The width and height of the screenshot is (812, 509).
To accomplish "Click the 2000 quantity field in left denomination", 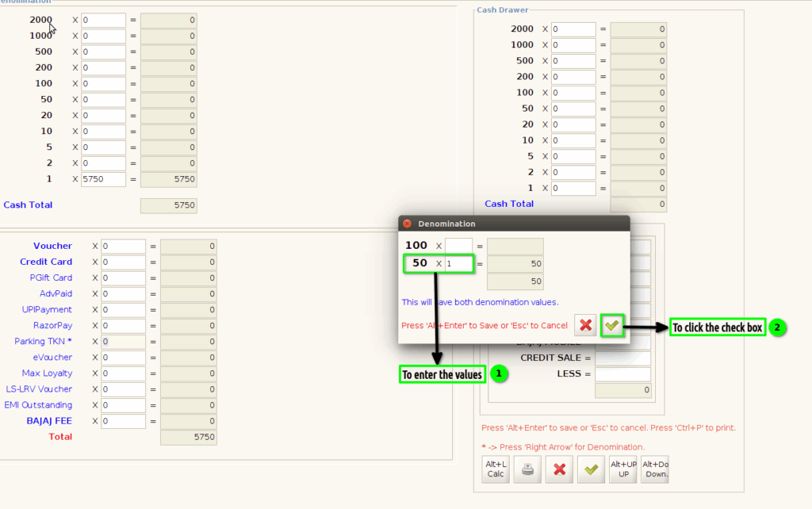I will point(103,20).
